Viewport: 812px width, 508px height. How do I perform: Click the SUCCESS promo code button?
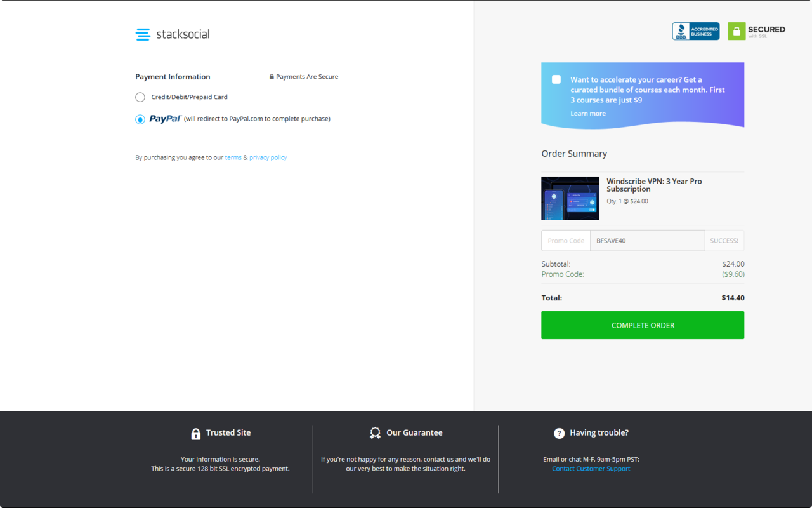pyautogui.click(x=724, y=241)
